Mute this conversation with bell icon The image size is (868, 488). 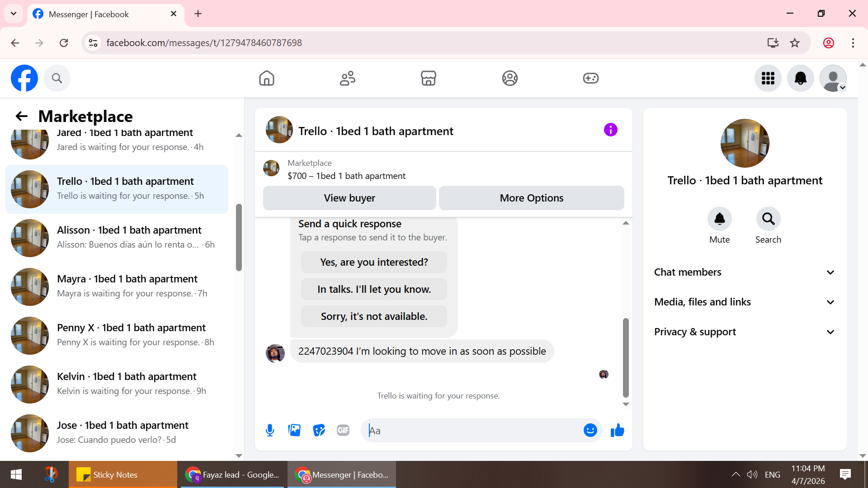(720, 219)
